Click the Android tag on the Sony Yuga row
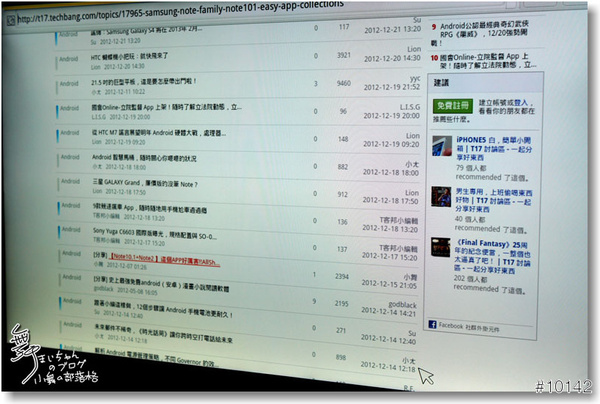The height and width of the screenshot is (404, 600). [x=71, y=229]
